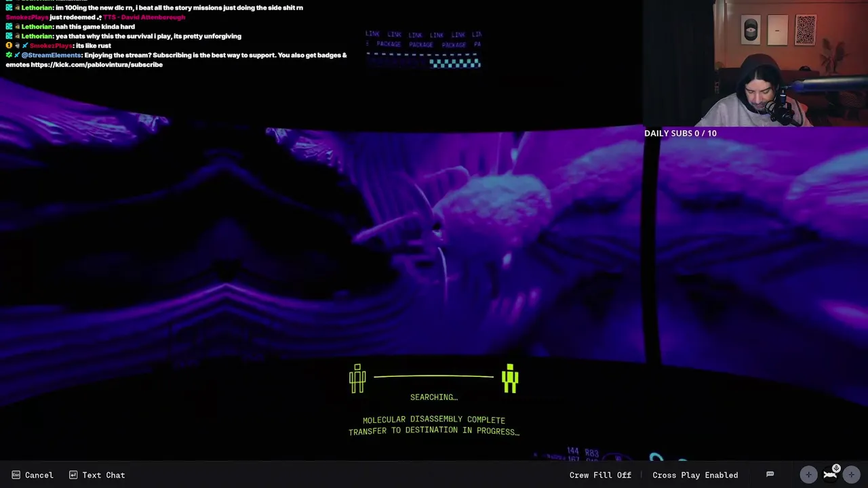This screenshot has width=868, height=488.
Task: Click Lethorian name on 'nah this game kinda hard'
Action: 37,26
